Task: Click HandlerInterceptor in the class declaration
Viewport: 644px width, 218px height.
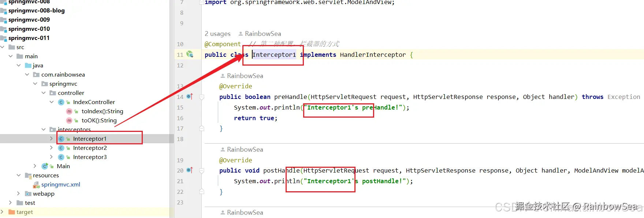Action: pos(373,55)
